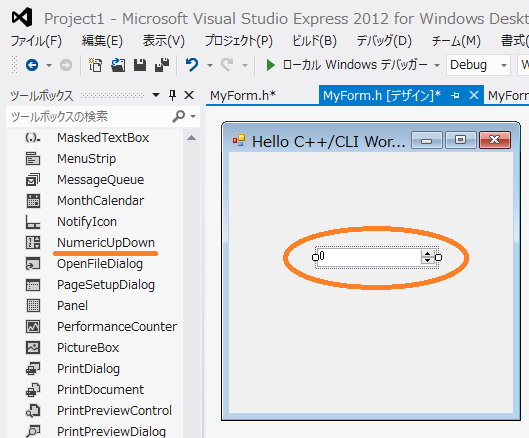Click the Navigate Forward arrow button

66,65
